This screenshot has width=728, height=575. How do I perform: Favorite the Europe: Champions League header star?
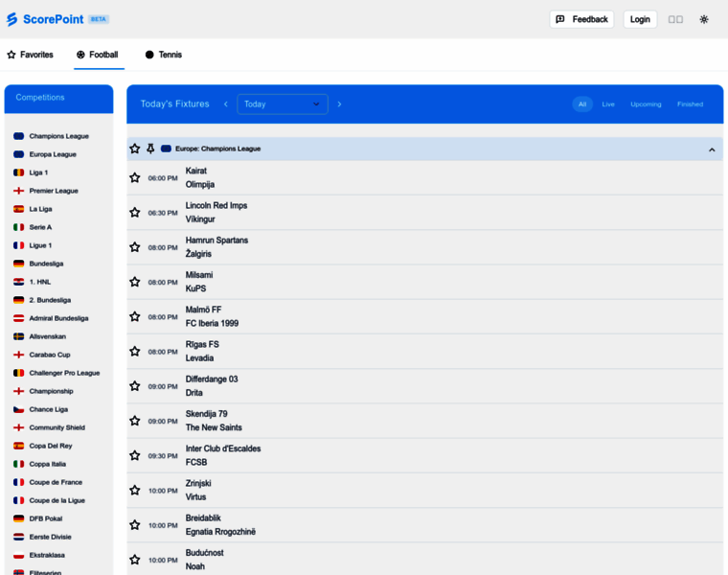pos(135,149)
